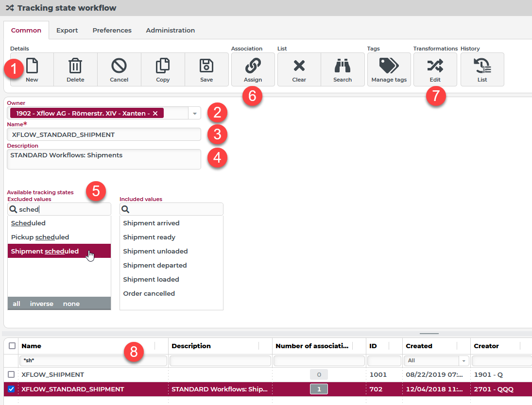Check the XFLOW_SHIPMENT row checkbox
Viewport: 532px width, 405px height.
pos(12,374)
